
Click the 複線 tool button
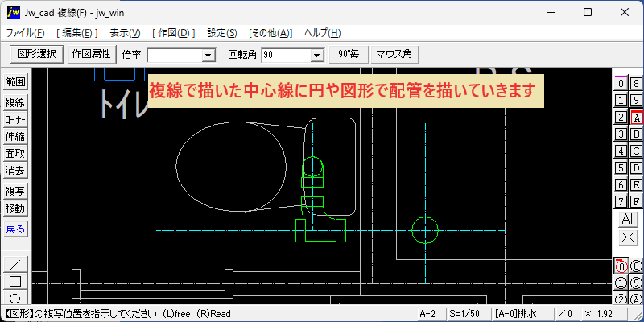coord(15,103)
